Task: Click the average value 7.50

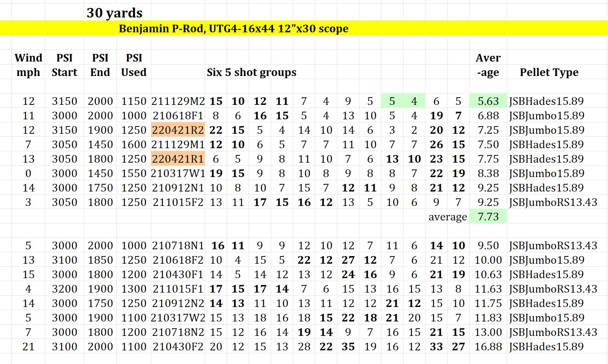Action: pyautogui.click(x=488, y=144)
